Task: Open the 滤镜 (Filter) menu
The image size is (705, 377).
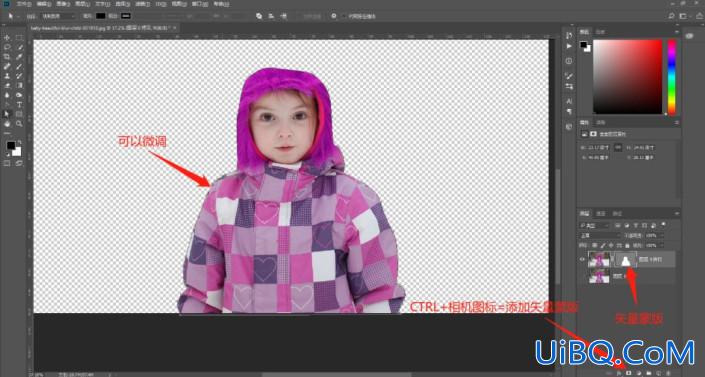Action: click(x=142, y=4)
